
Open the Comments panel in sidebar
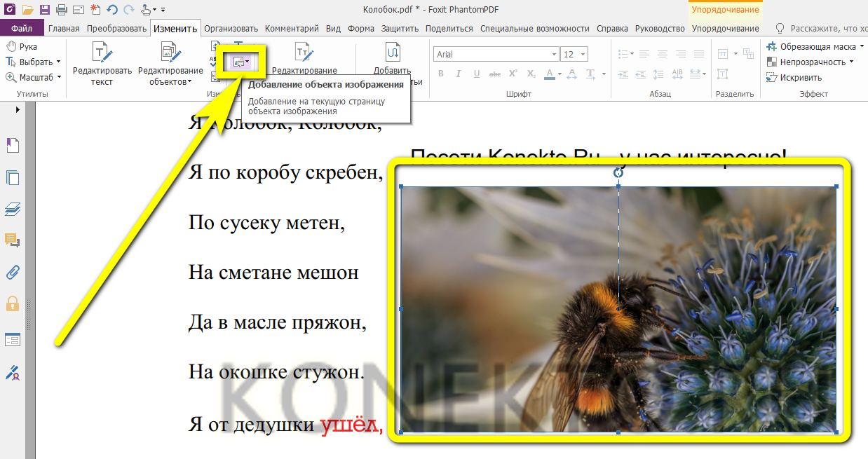(13, 240)
